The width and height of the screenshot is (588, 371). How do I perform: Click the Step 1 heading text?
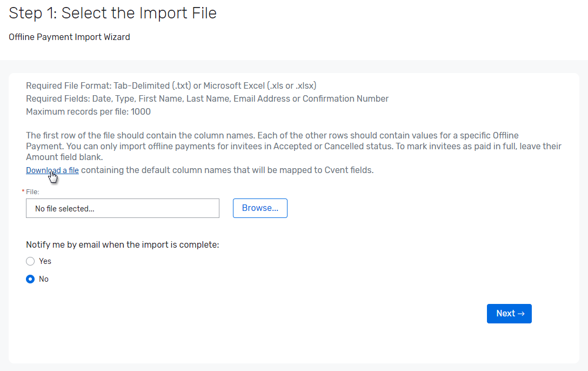tap(112, 12)
